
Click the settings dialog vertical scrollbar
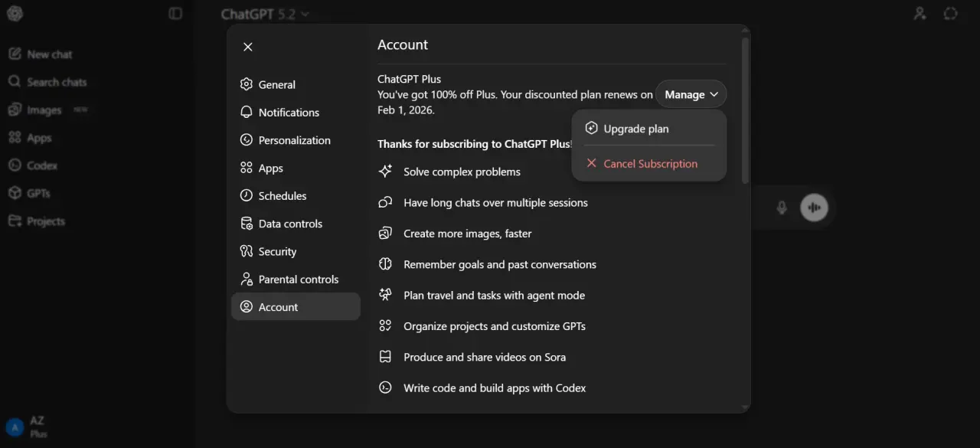[x=745, y=110]
